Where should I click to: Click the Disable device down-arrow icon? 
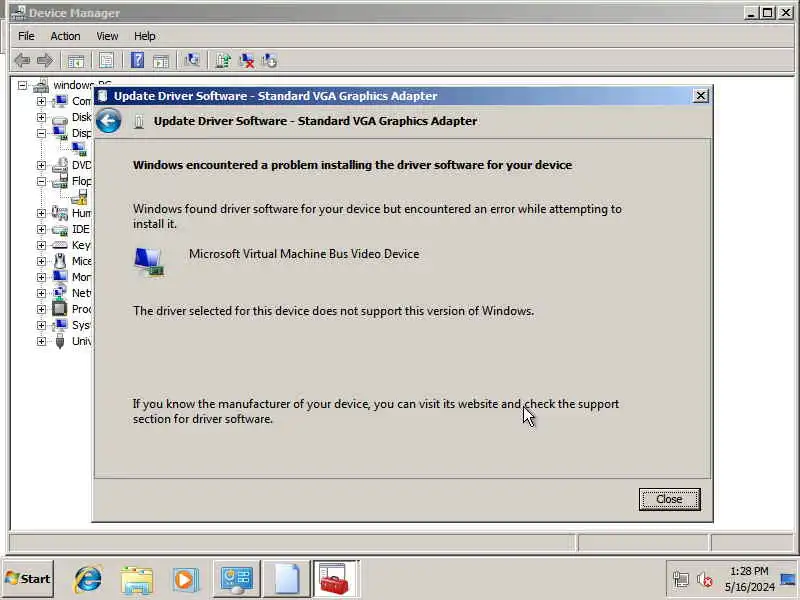point(269,60)
